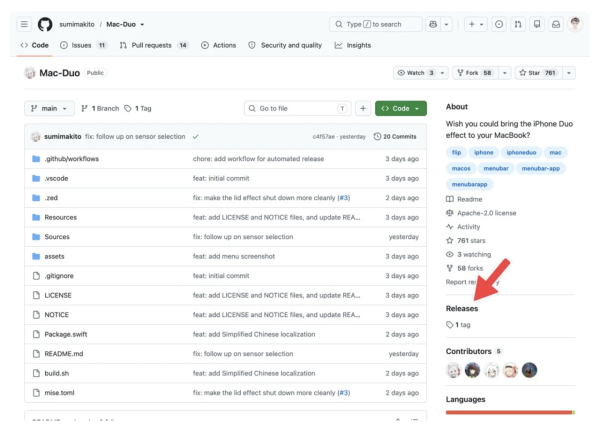Open the issues icon in top bar
Viewport: 600px width, 431px height.
click(x=499, y=24)
